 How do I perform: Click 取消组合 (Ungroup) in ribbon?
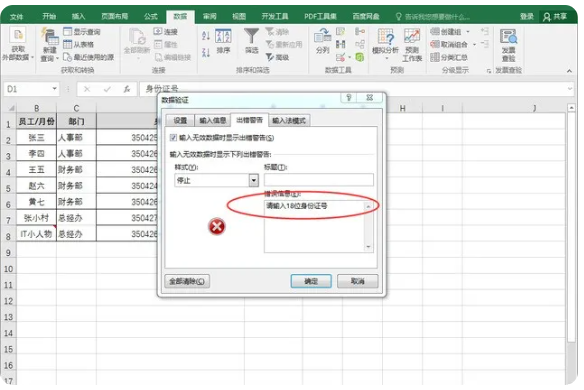449,44
